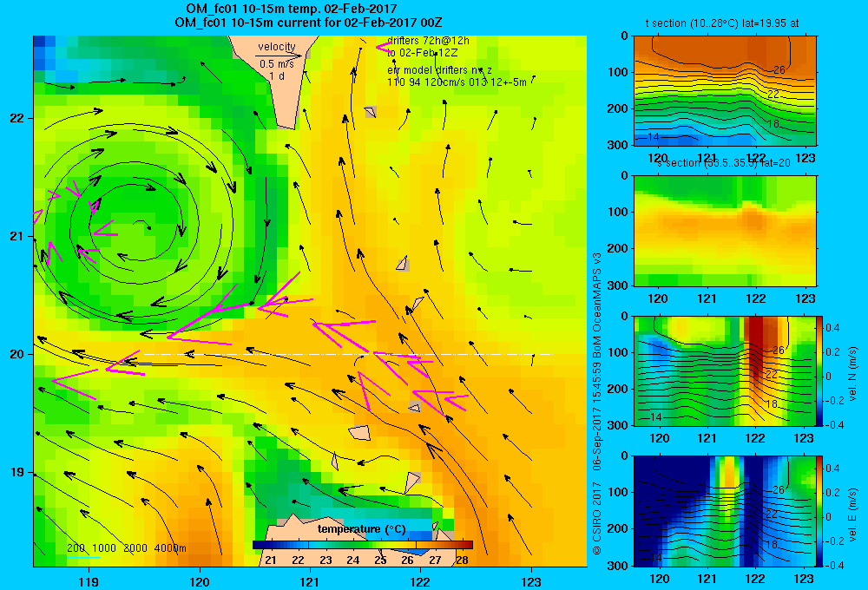868x590 pixels.
Task: Click the "26" contour label in temperature section
Action: (x=779, y=69)
